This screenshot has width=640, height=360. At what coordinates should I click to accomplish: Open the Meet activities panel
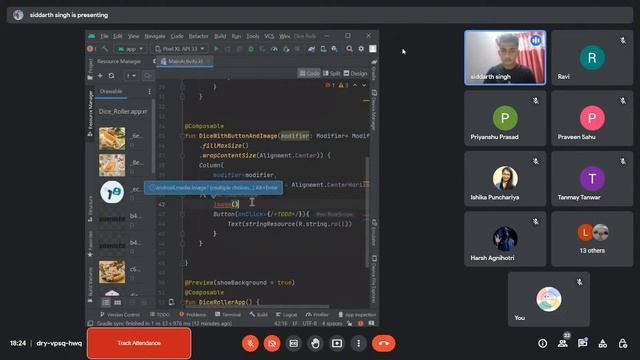point(602,343)
